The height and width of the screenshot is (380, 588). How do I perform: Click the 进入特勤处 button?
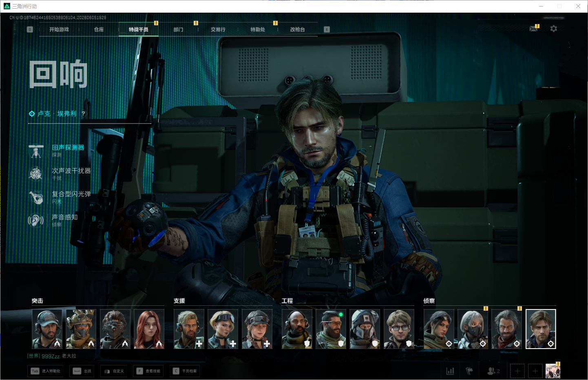tap(46, 371)
